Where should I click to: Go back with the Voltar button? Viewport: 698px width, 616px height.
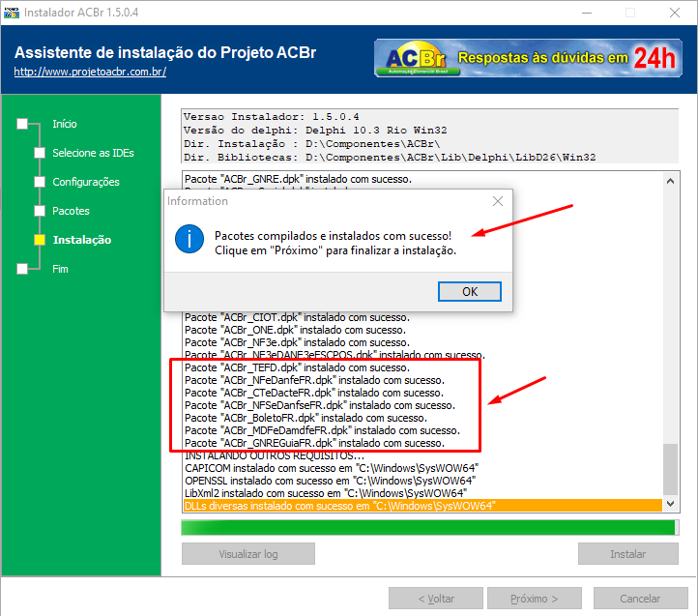pos(436,599)
